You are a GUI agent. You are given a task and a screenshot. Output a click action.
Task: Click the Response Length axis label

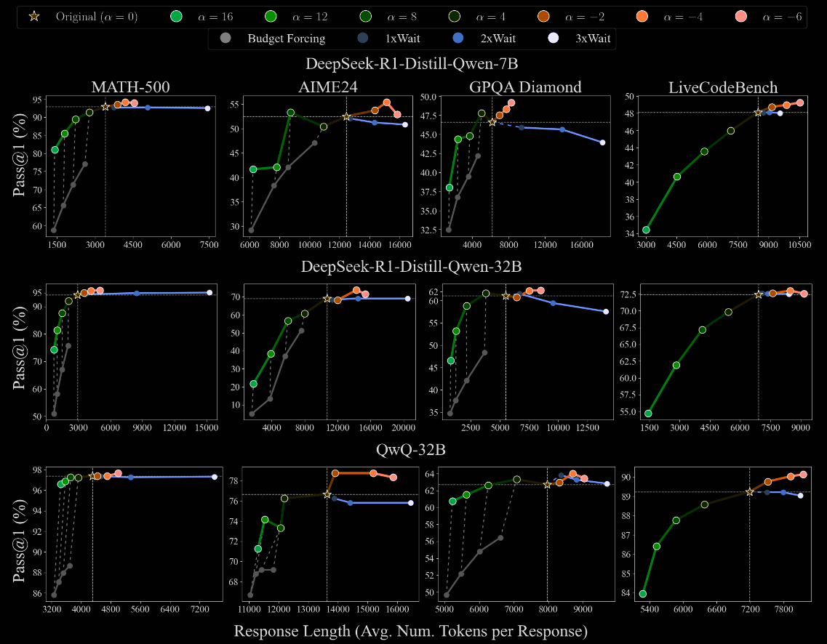[413, 631]
